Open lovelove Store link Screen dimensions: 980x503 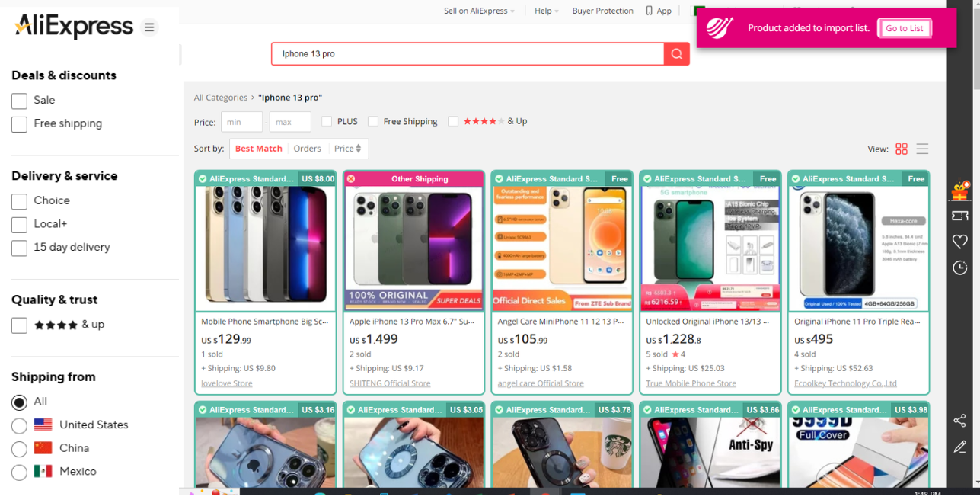(227, 383)
